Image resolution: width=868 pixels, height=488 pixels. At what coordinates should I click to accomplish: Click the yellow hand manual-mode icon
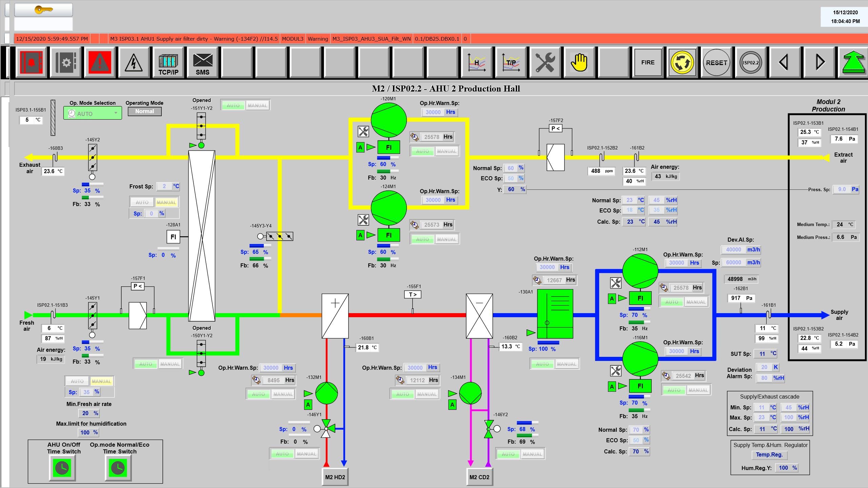pyautogui.click(x=579, y=63)
